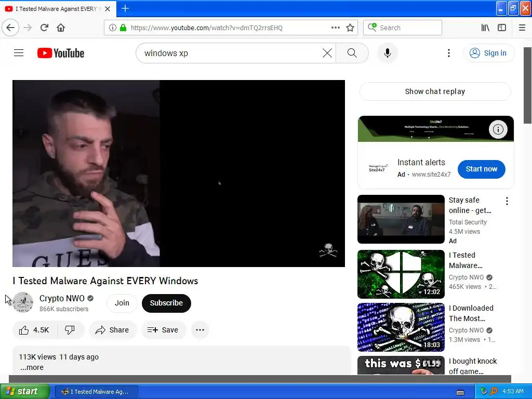Click 'Start now' on the ad
The image size is (532, 399).
pyautogui.click(x=481, y=169)
